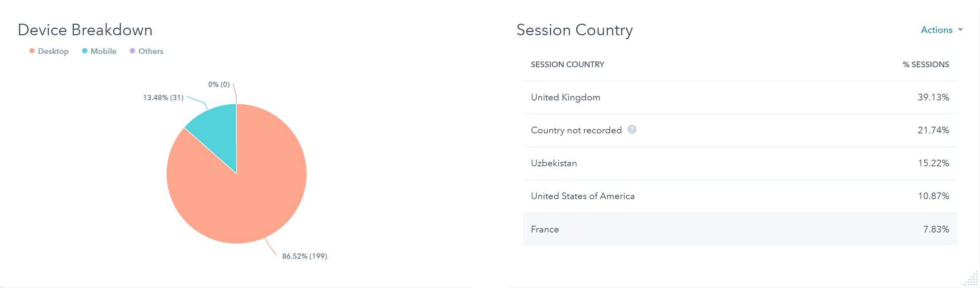Open sorting on the SESSION COUNTRY column header
The width and height of the screenshot is (980, 288).
click(567, 64)
